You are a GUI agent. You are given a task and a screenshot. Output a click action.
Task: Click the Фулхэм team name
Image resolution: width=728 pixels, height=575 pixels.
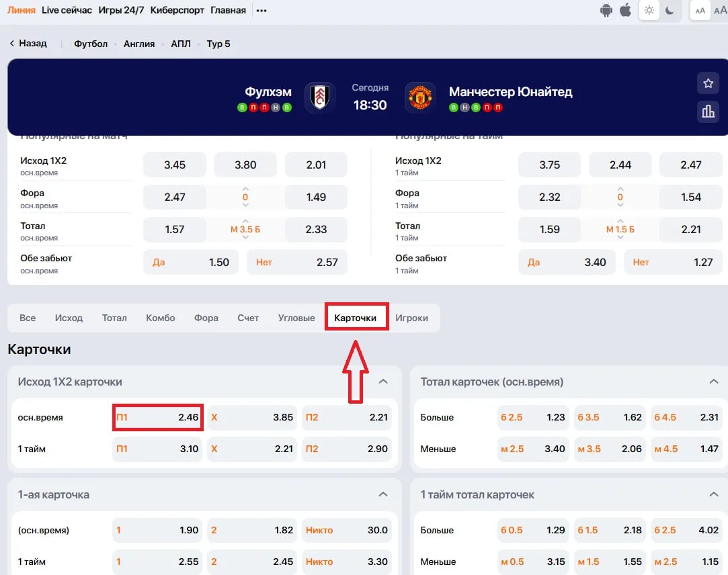pos(268,92)
